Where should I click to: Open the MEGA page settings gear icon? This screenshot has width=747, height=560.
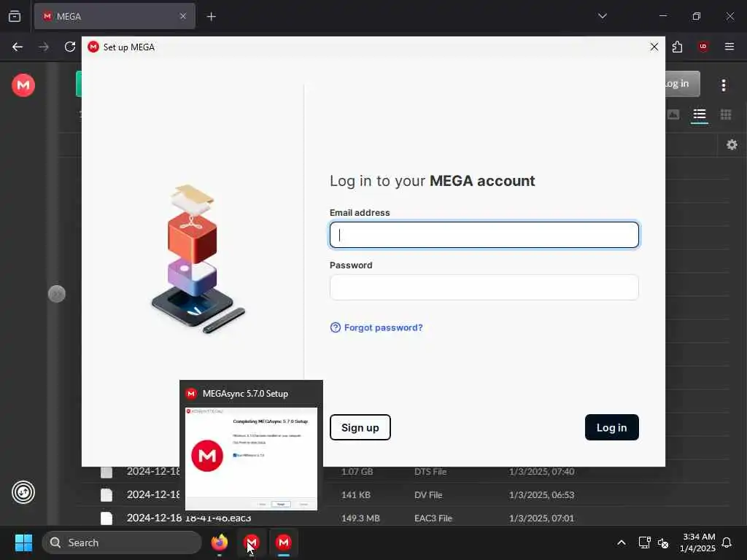pyautogui.click(x=732, y=145)
